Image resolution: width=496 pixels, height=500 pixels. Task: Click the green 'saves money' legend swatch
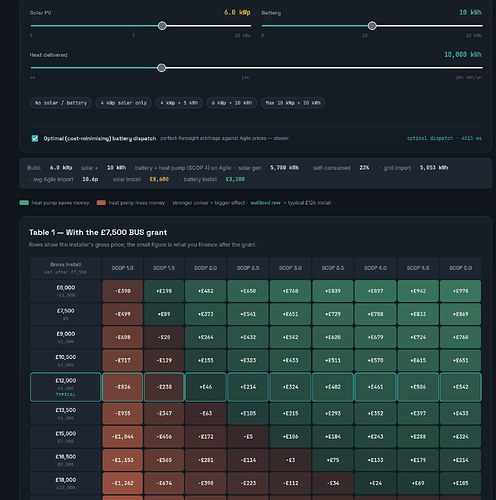(24, 203)
